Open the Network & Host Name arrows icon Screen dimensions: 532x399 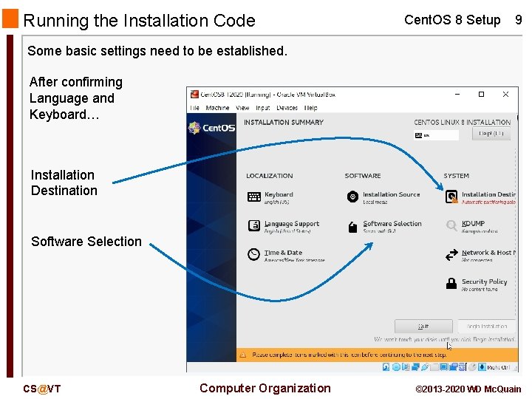pos(451,254)
